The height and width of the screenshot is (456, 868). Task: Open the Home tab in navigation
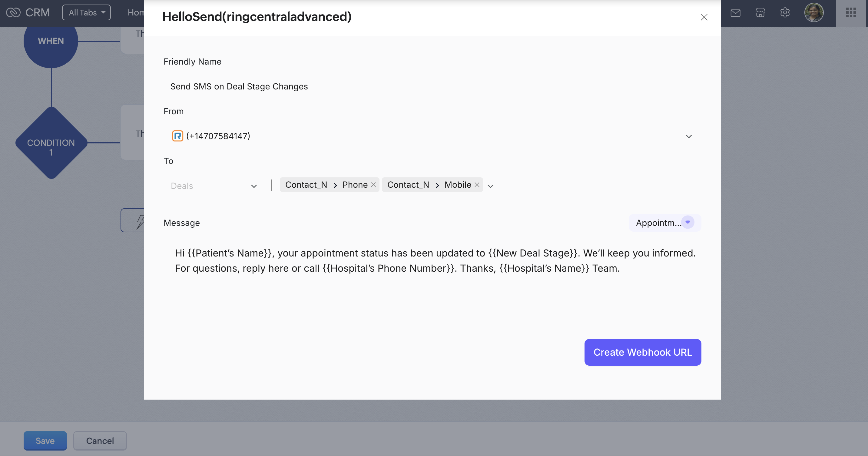coord(136,12)
